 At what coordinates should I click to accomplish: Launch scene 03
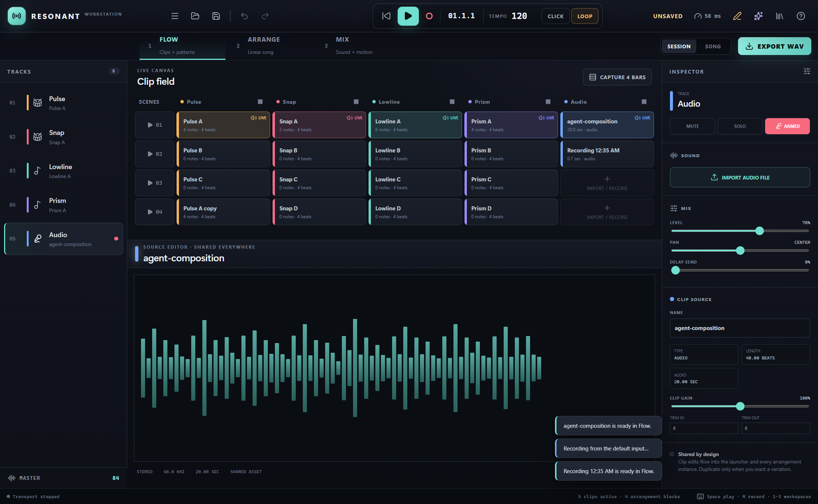[154, 183]
